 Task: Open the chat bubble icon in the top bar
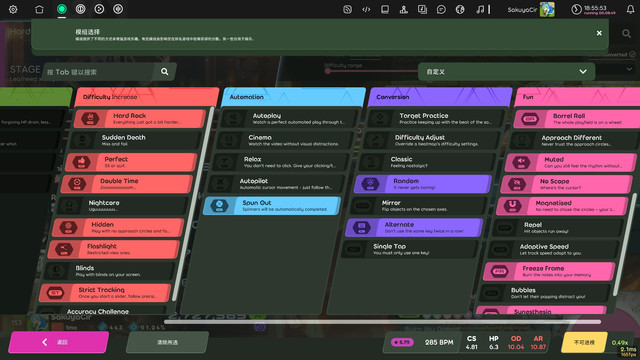(441, 9)
